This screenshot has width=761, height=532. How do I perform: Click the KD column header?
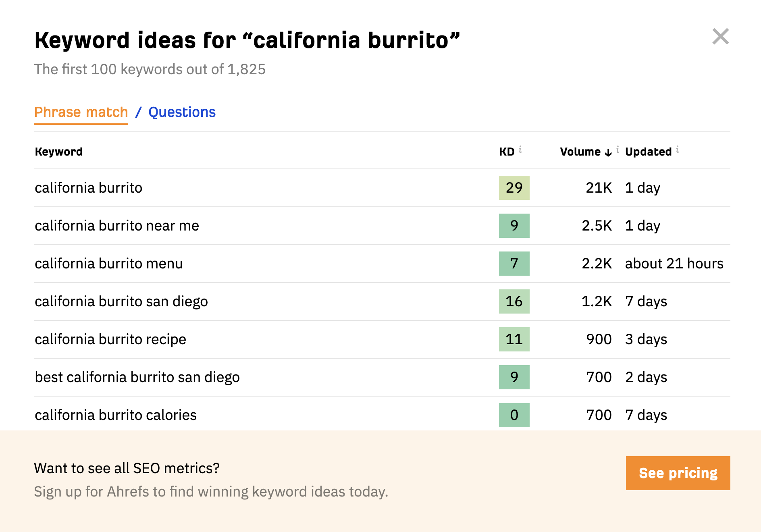(507, 152)
